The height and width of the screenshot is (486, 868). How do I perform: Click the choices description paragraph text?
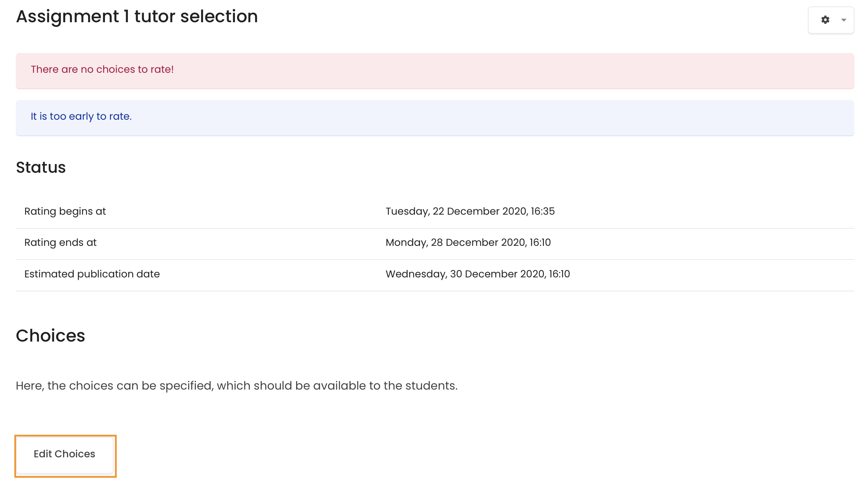tap(237, 386)
